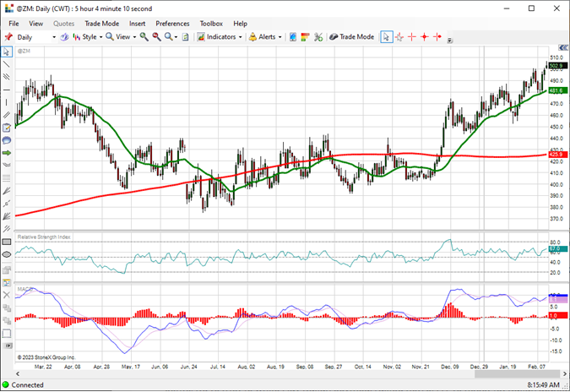This screenshot has width=570, height=392.
Task: Toggle the pointer cursor mode button
Action: pos(387,36)
